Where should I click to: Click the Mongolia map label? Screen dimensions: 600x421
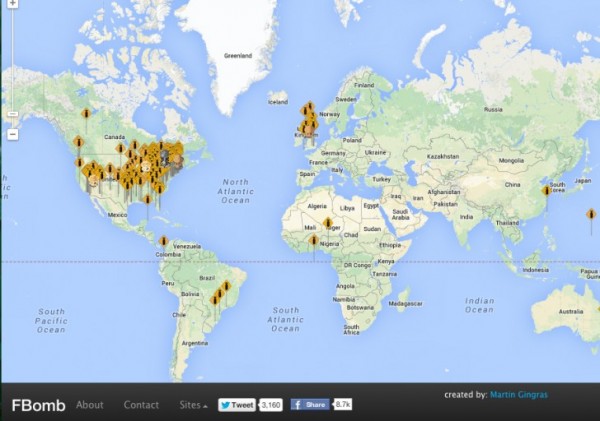[511, 161]
